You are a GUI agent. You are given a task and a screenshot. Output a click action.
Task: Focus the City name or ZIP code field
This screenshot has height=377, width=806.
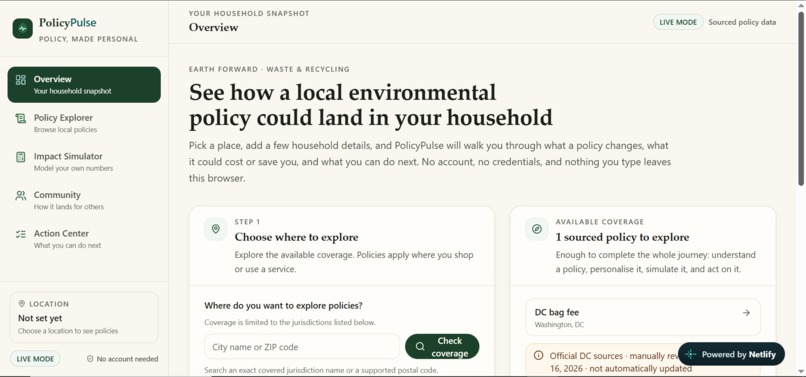(x=302, y=347)
